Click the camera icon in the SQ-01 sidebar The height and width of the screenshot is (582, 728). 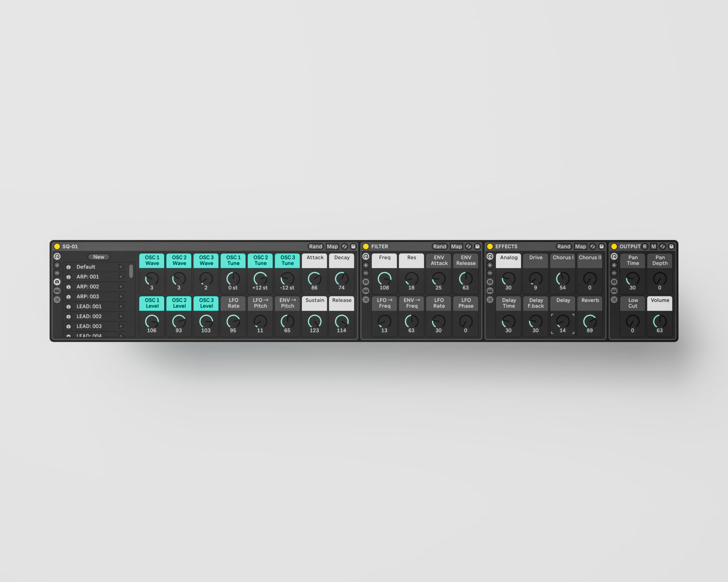tap(57, 281)
